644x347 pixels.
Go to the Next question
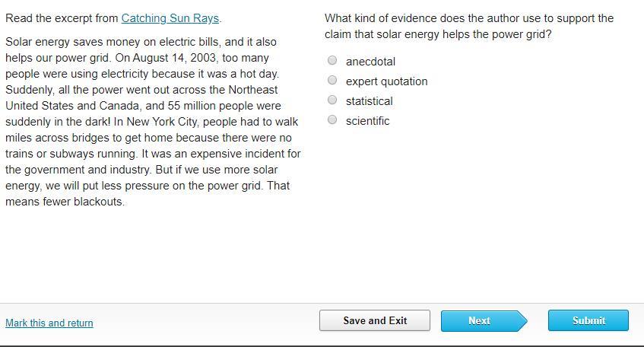click(x=480, y=320)
